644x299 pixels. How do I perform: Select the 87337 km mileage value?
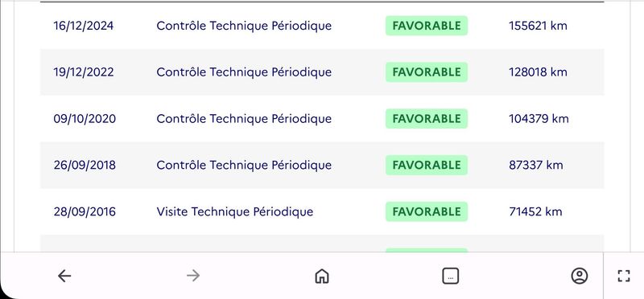tap(536, 166)
